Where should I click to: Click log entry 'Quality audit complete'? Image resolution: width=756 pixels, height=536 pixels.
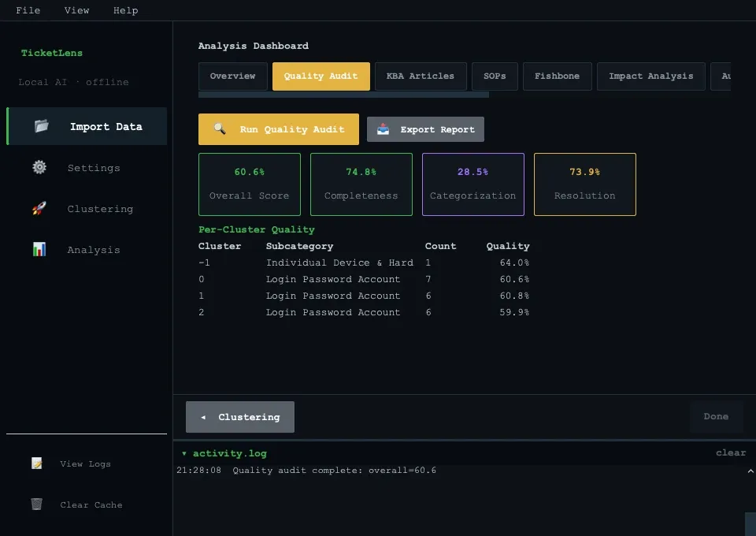pyautogui.click(x=334, y=470)
